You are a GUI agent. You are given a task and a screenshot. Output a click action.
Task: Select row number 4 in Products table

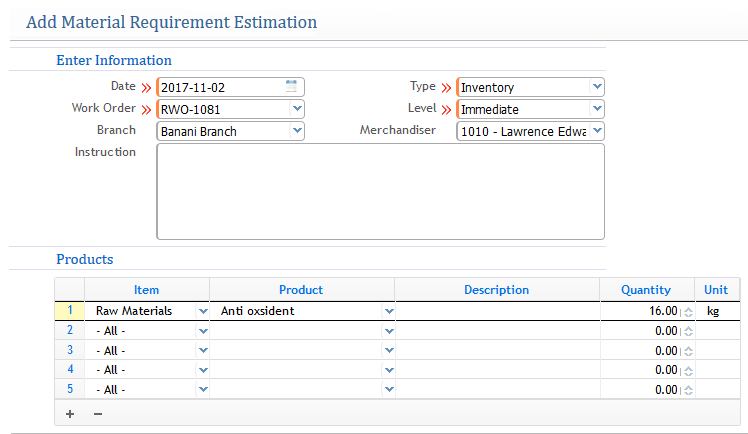coord(70,369)
